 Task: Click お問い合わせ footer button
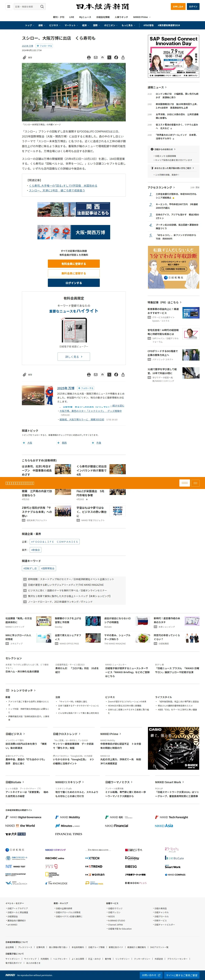pyautogui.click(x=151, y=975)
